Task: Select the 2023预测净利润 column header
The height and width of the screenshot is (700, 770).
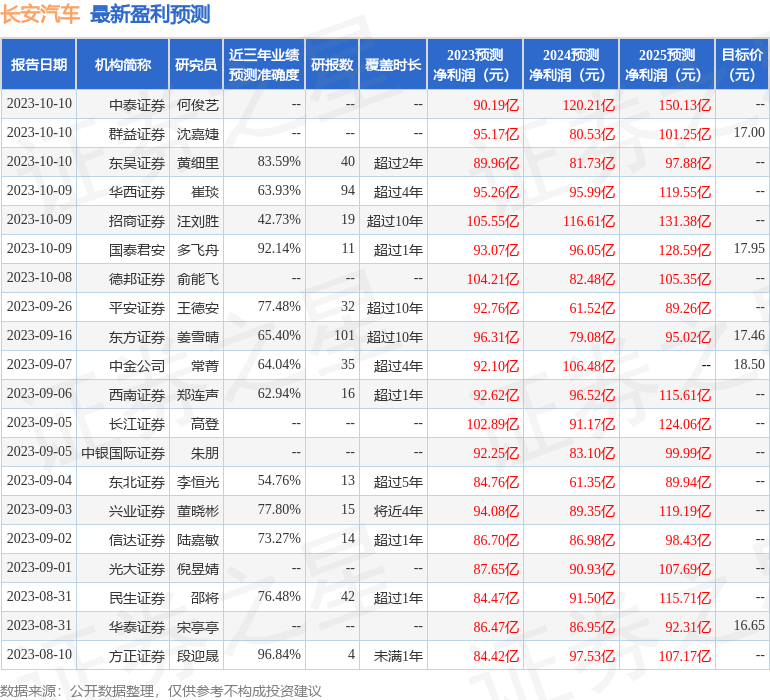Action: pyautogui.click(x=475, y=64)
